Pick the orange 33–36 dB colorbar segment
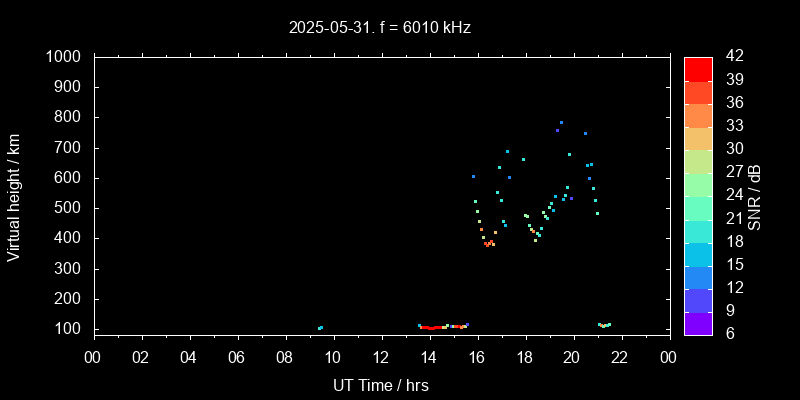Viewport: 800px width, 400px height. click(x=698, y=114)
